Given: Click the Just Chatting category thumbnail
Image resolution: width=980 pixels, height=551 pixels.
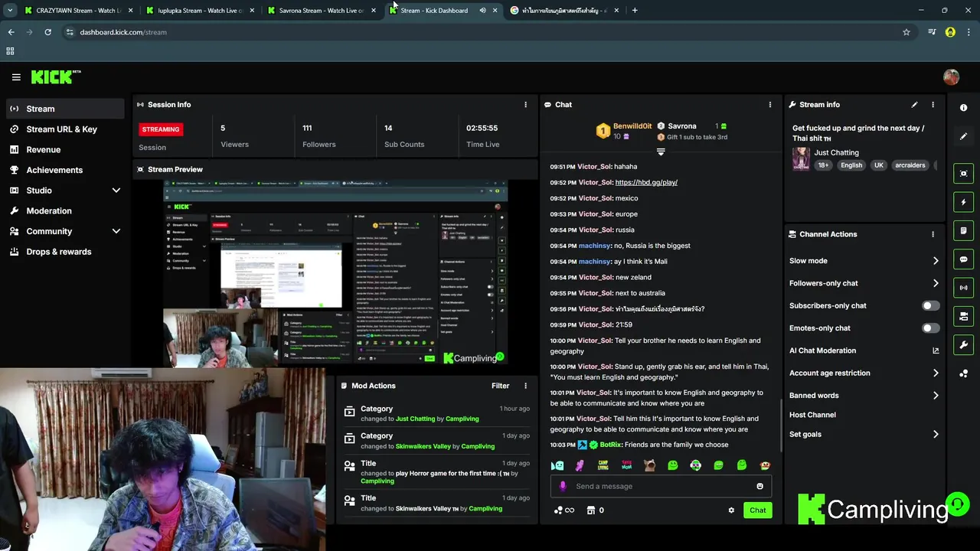Looking at the screenshot, I should tap(801, 158).
